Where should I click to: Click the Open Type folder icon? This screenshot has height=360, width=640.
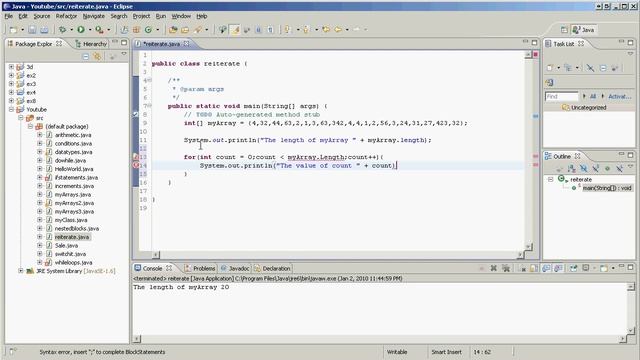173,30
